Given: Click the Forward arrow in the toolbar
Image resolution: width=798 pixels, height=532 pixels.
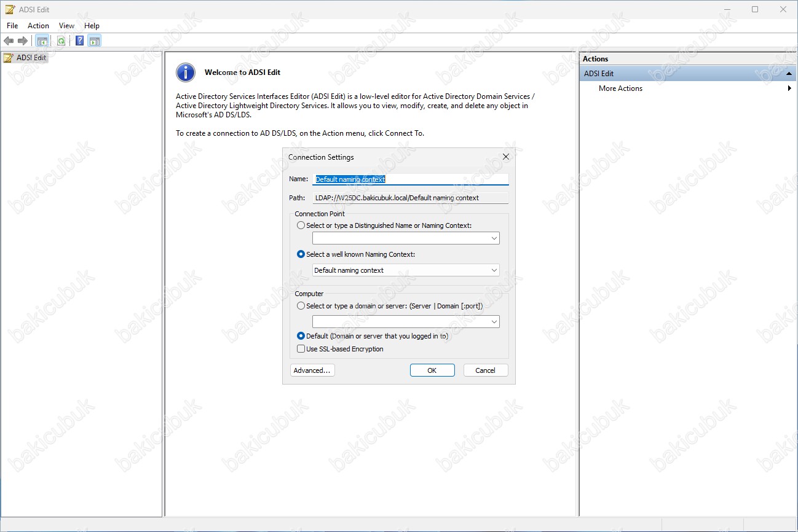Looking at the screenshot, I should tap(23, 41).
